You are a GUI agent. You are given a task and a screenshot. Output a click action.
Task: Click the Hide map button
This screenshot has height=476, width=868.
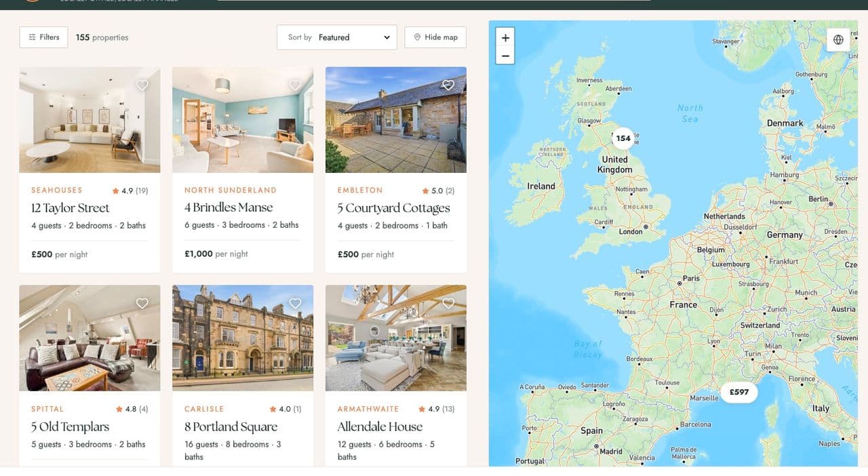(435, 37)
